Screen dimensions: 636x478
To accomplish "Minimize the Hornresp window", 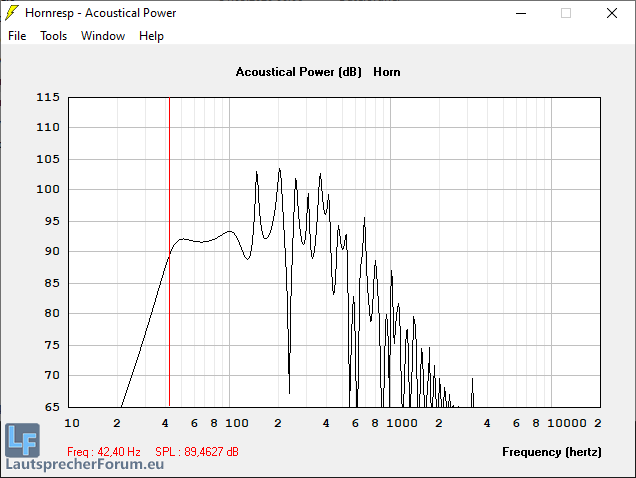I will click(x=520, y=13).
